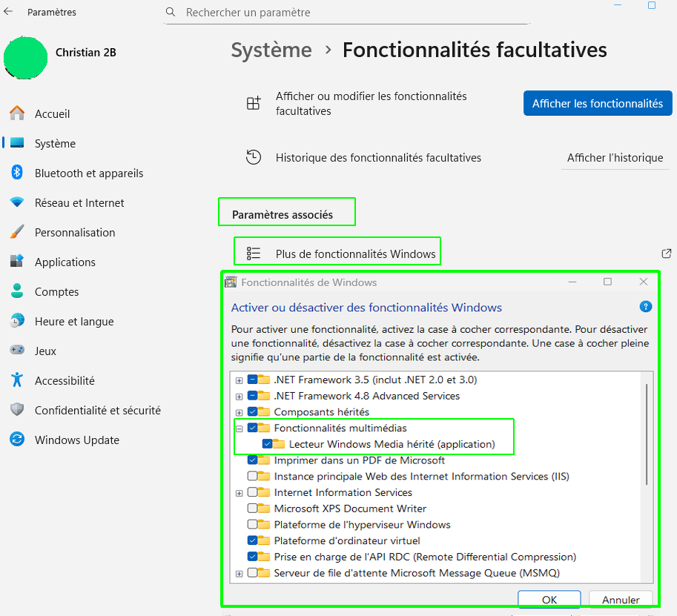
Task: Click the list icon beside Plus de fonctionnalités
Action: tap(254, 254)
